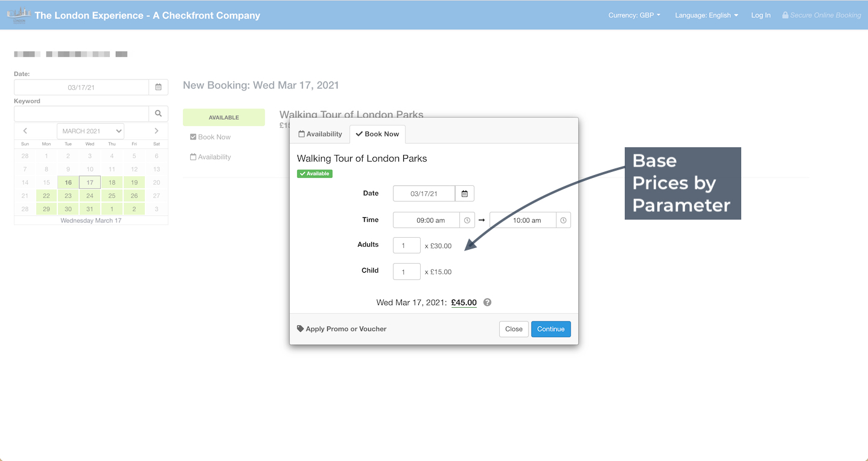Close the booking dialog with Close button
This screenshot has width=868, height=461.
click(514, 329)
